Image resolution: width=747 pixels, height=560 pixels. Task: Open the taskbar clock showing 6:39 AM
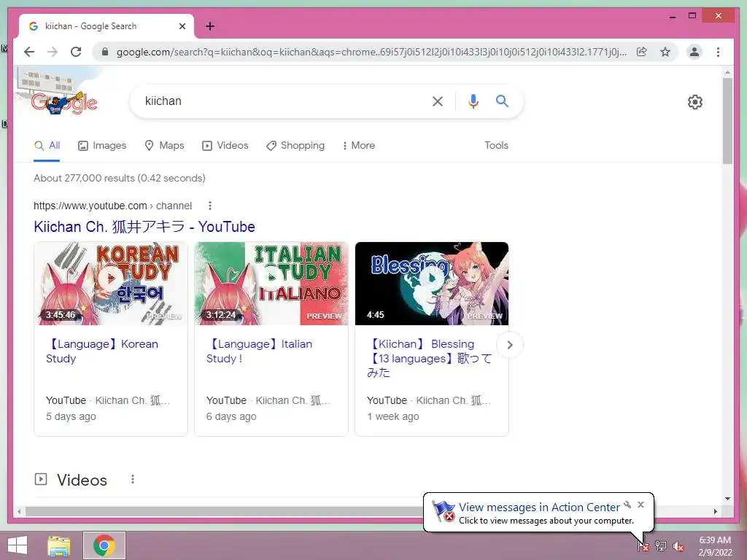coord(715,546)
